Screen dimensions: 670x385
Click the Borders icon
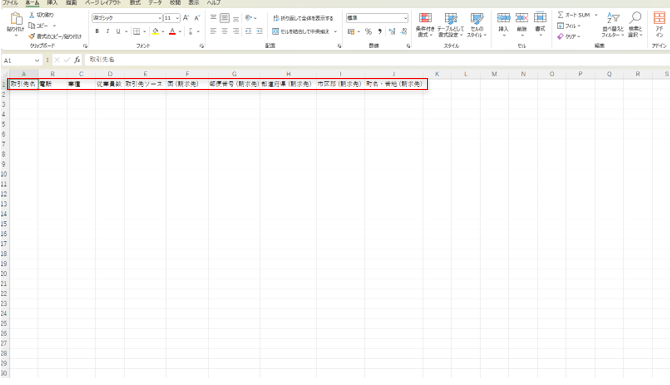[x=136, y=31]
